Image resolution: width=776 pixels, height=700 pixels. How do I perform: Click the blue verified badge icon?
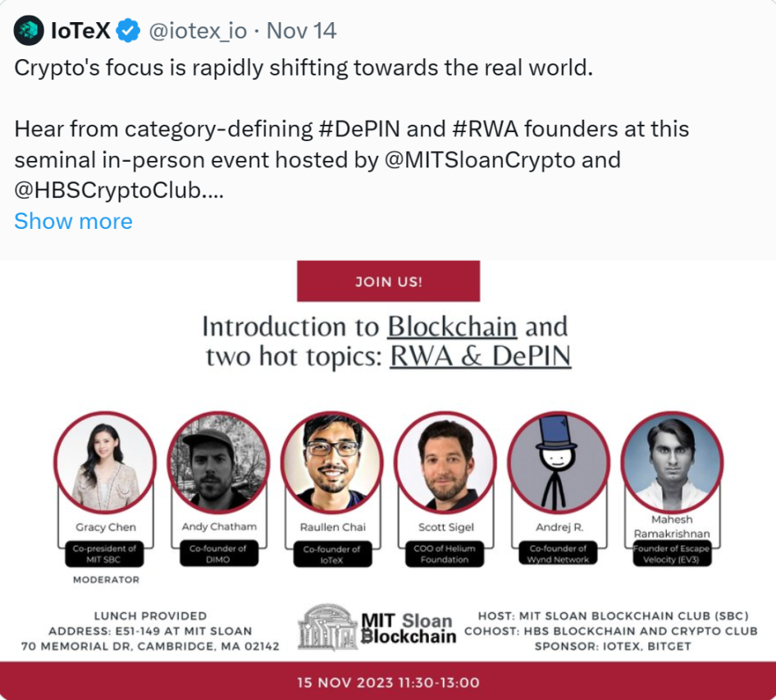[x=128, y=30]
